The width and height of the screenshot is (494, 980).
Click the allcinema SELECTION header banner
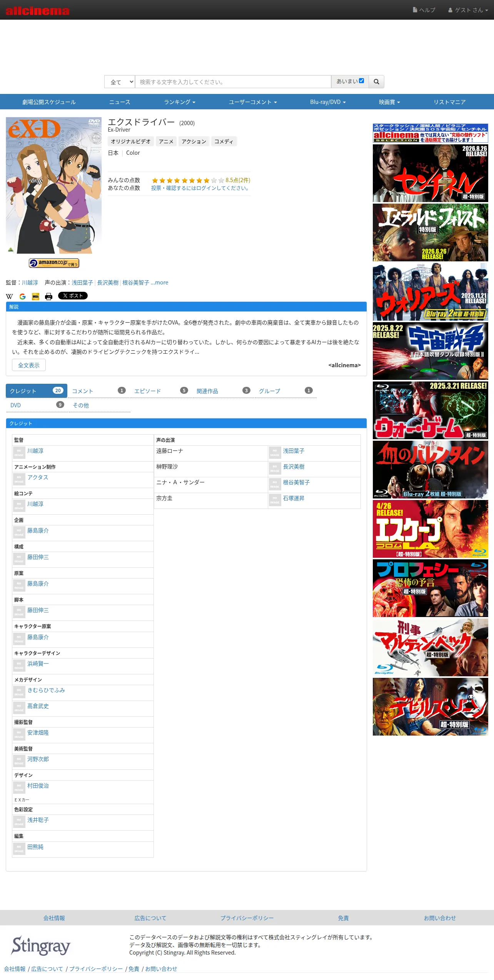click(430, 133)
